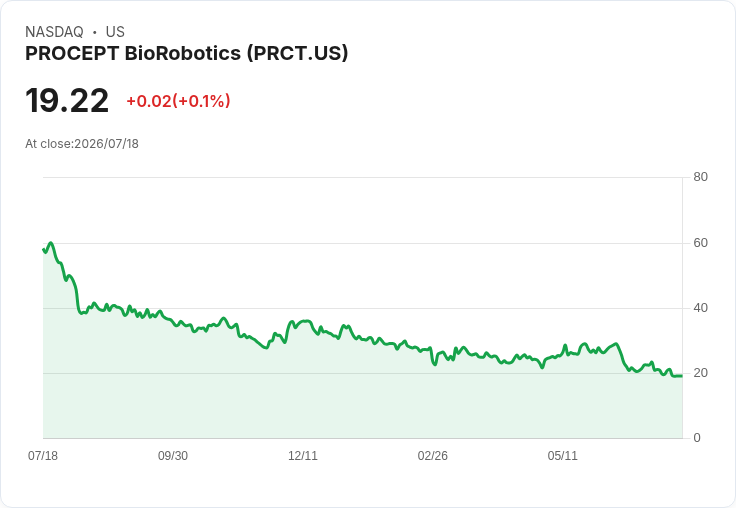Click the final endpoint of the green price line
The image size is (736, 508).
coord(681,376)
